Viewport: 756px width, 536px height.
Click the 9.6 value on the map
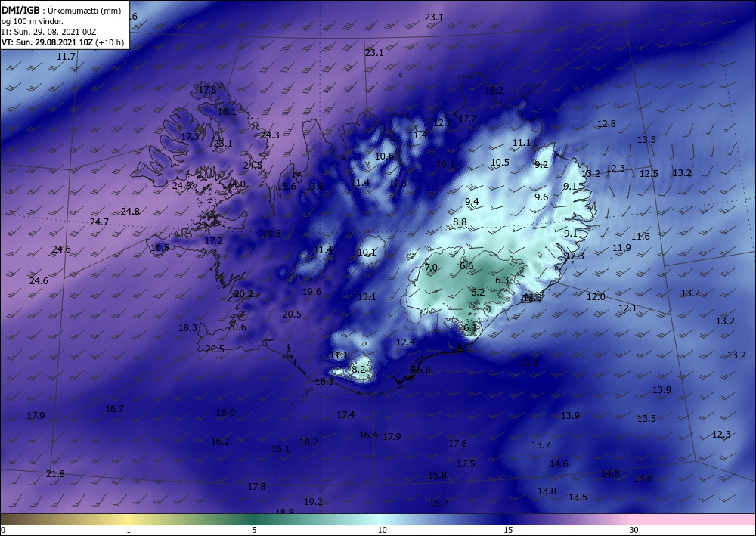tap(541, 197)
